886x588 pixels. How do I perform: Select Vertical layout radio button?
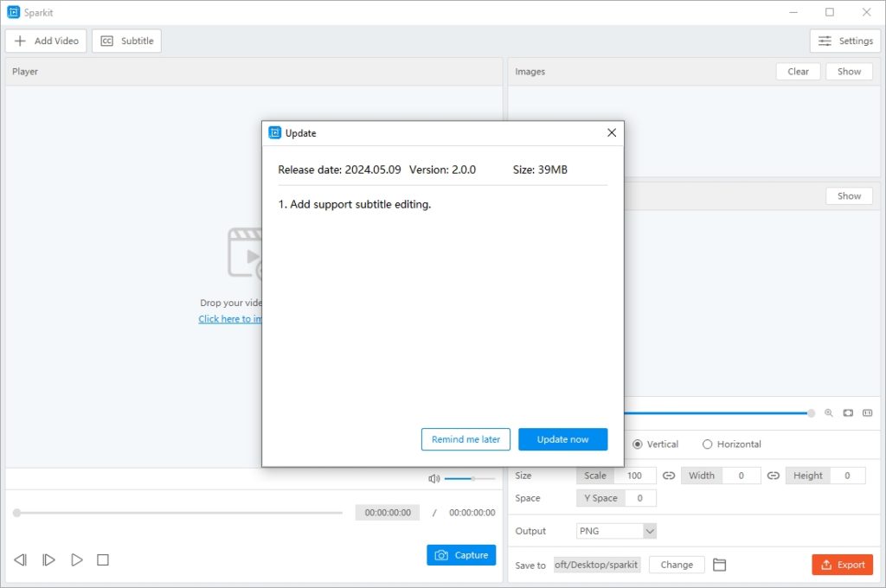(x=638, y=444)
